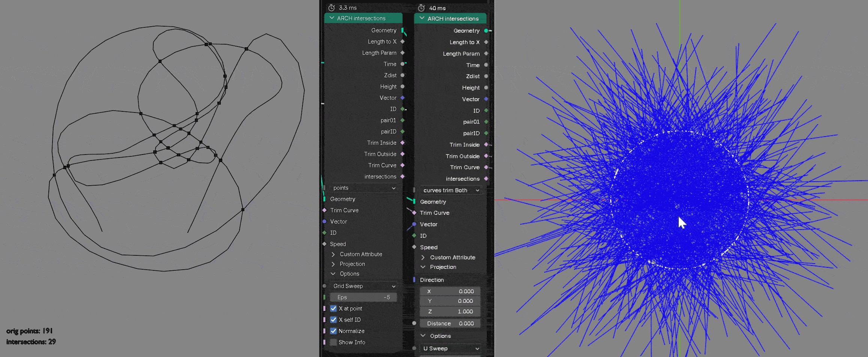The width and height of the screenshot is (868, 357).
Task: Click the Eps input field
Action: click(x=363, y=297)
